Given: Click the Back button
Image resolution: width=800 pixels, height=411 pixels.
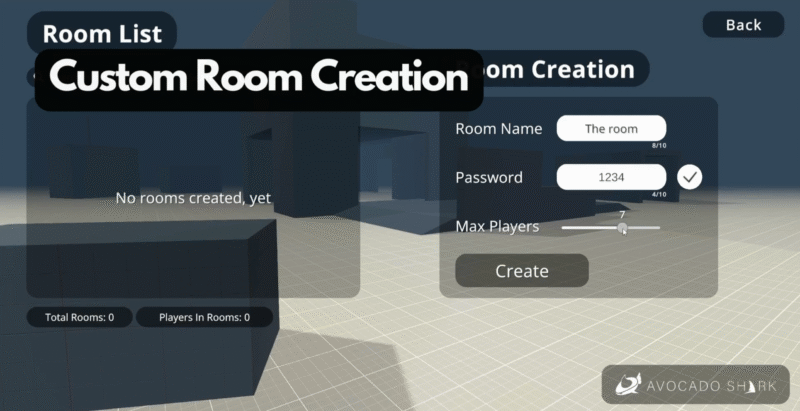Looking at the screenshot, I should pos(743,25).
